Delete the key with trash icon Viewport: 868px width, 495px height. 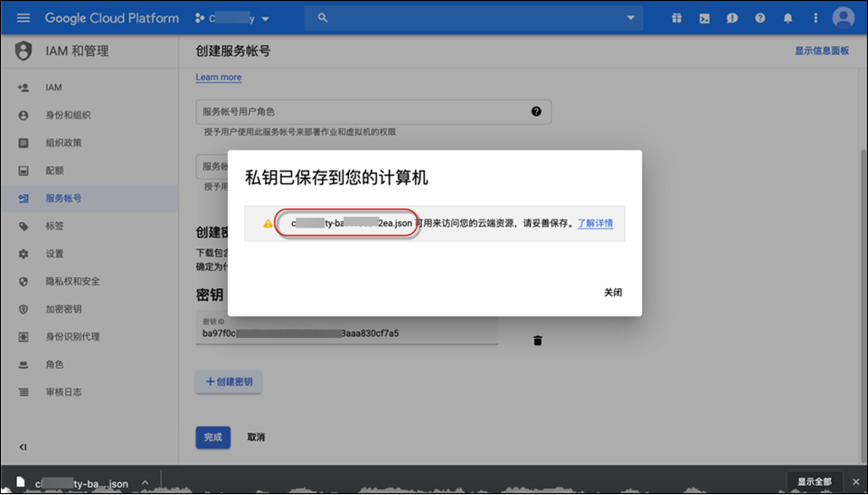(x=538, y=341)
